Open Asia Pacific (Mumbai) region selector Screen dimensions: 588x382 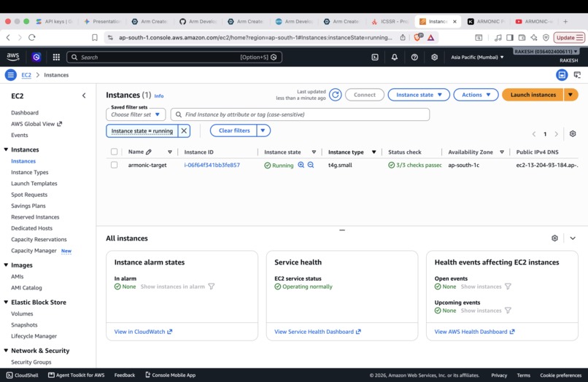tap(477, 57)
